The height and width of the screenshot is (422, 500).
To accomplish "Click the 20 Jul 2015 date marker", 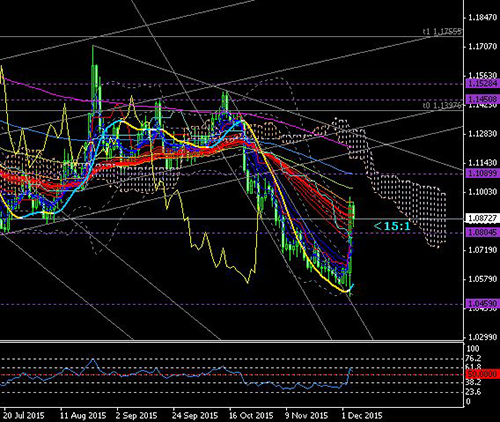I will tap(24, 415).
